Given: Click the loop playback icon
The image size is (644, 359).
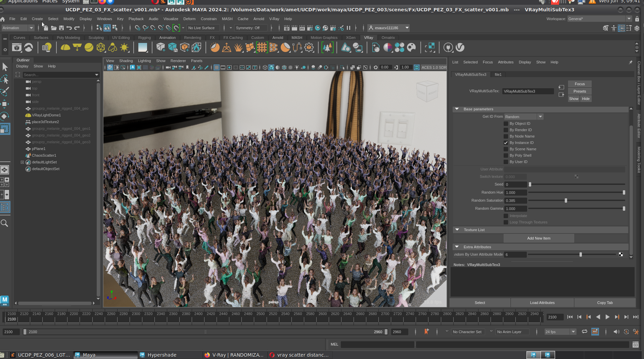Looking at the screenshot, I should point(585,331).
